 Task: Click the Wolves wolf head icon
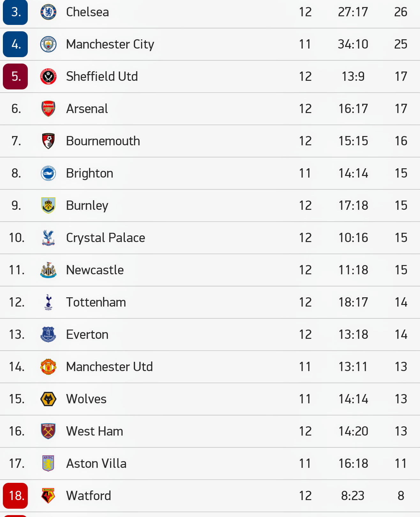(49, 399)
